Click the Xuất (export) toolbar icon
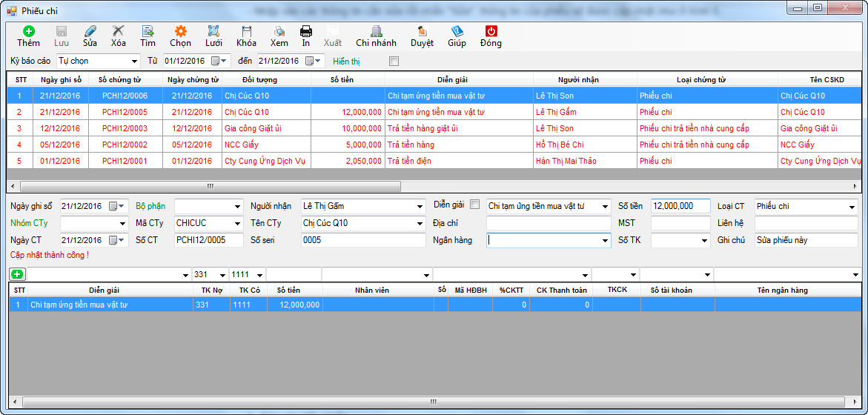This screenshot has height=415, width=868. click(x=333, y=32)
